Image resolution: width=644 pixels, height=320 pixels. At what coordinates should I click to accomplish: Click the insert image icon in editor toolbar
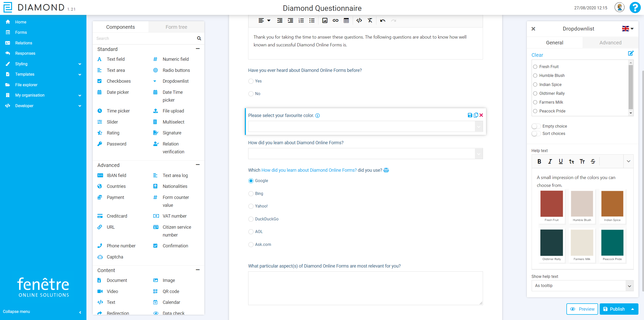click(325, 21)
